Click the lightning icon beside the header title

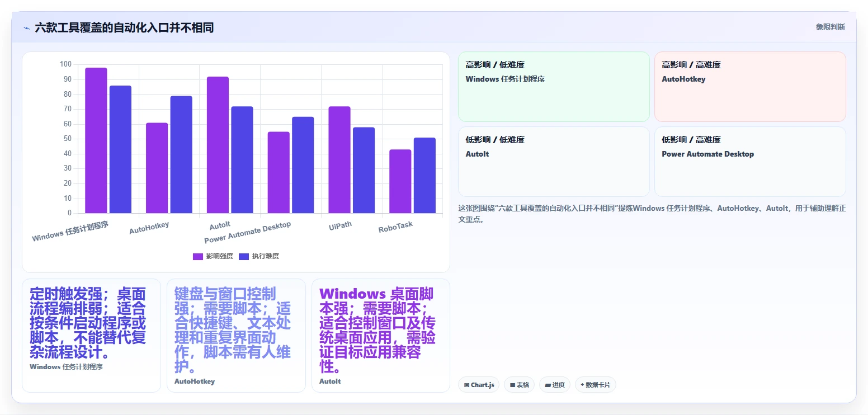tap(26, 28)
